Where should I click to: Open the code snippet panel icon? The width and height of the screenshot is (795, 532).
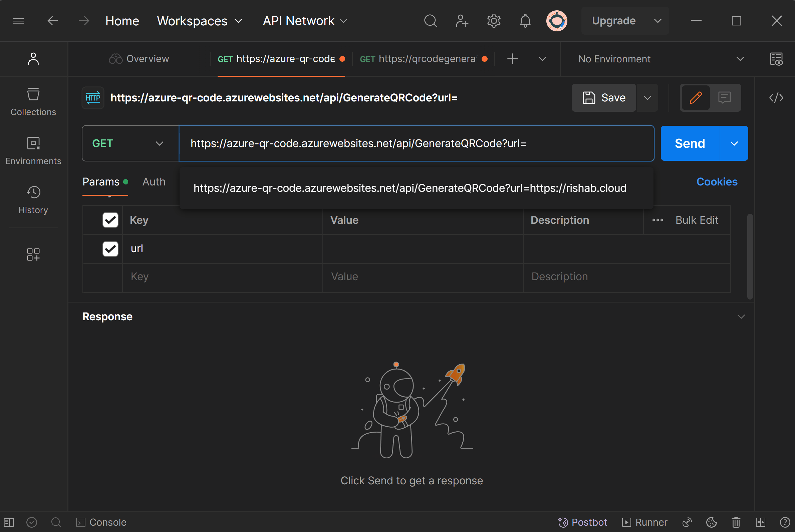tap(776, 98)
